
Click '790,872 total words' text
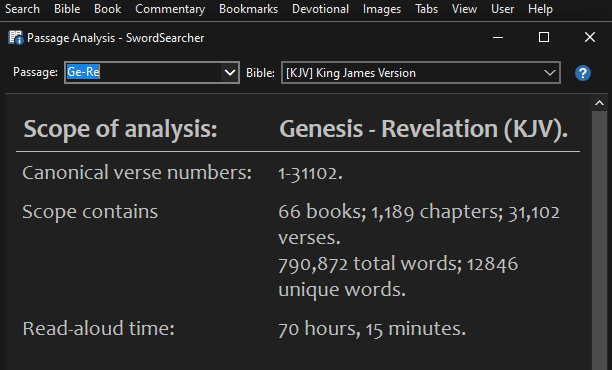pyautogui.click(x=370, y=264)
